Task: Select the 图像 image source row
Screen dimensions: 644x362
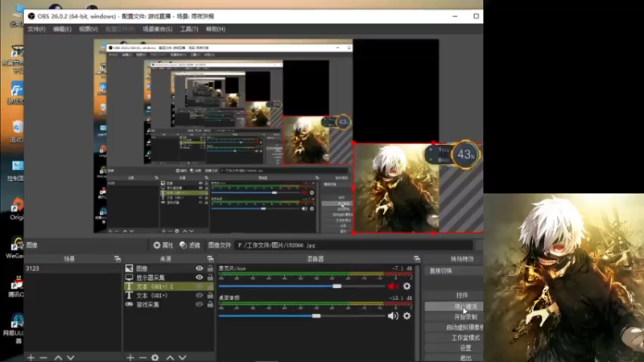Action: (x=169, y=269)
